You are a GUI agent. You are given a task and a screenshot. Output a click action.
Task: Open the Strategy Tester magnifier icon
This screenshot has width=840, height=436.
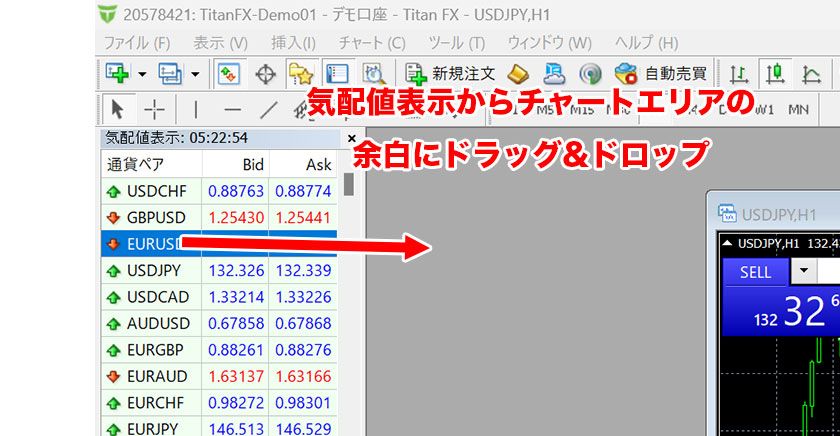[x=374, y=73]
